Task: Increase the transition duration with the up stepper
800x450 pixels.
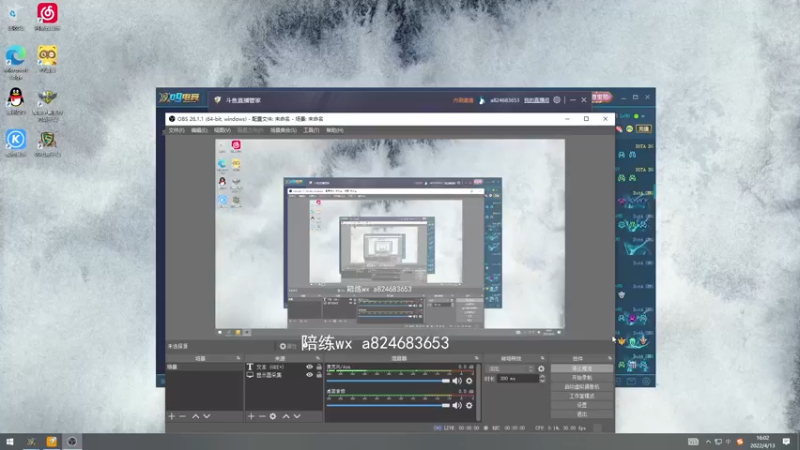Action: 542,377
